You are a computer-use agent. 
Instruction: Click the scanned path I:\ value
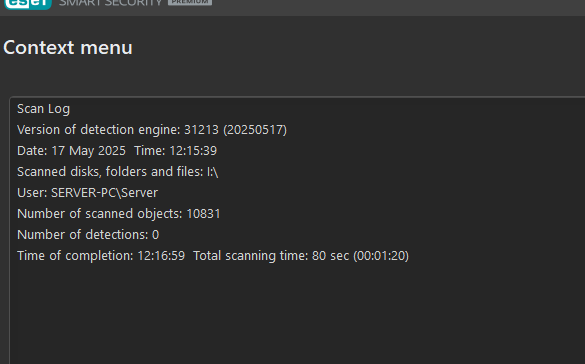[213, 172]
